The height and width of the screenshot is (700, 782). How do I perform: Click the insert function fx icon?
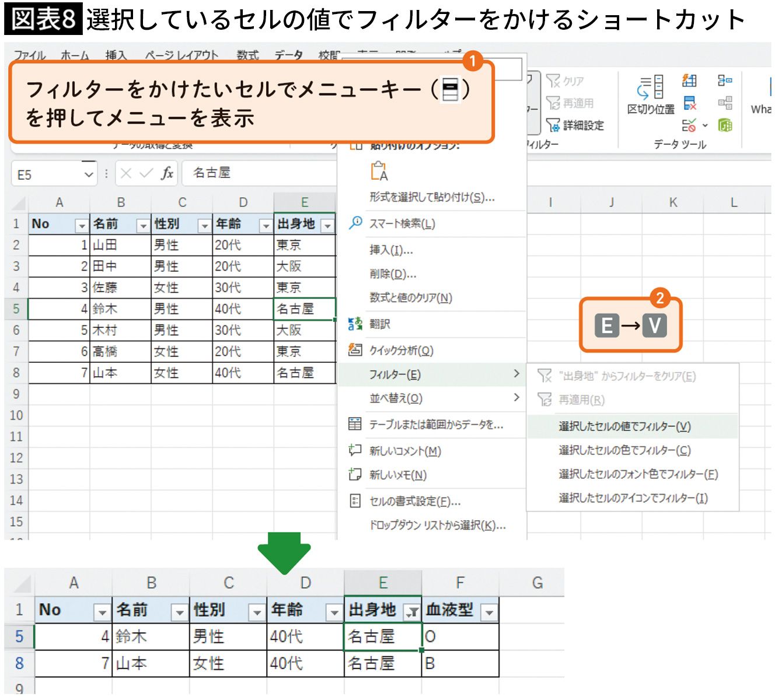[x=167, y=173]
